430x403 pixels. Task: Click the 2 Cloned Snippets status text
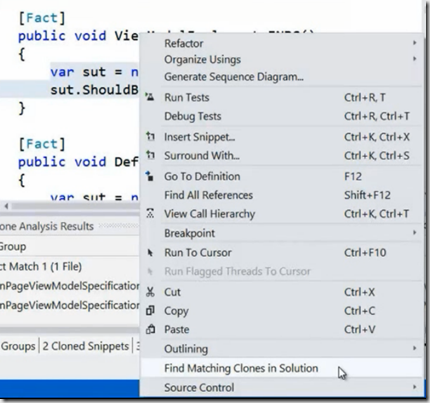[x=86, y=346]
